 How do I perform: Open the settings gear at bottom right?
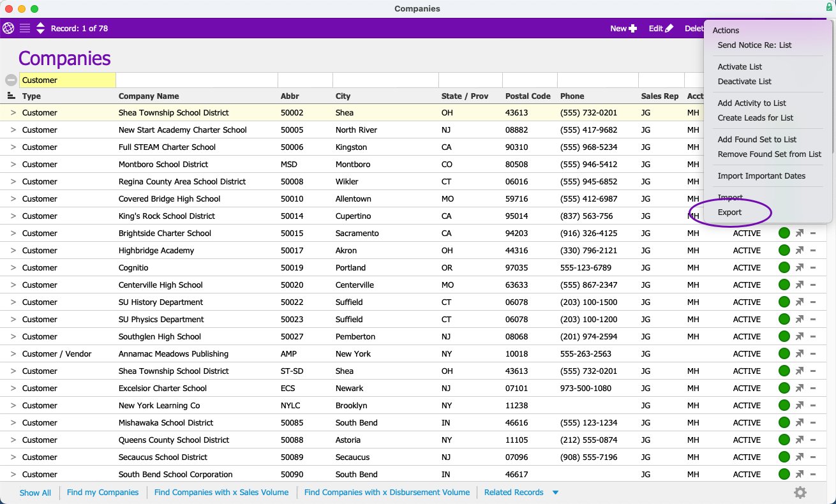click(800, 493)
